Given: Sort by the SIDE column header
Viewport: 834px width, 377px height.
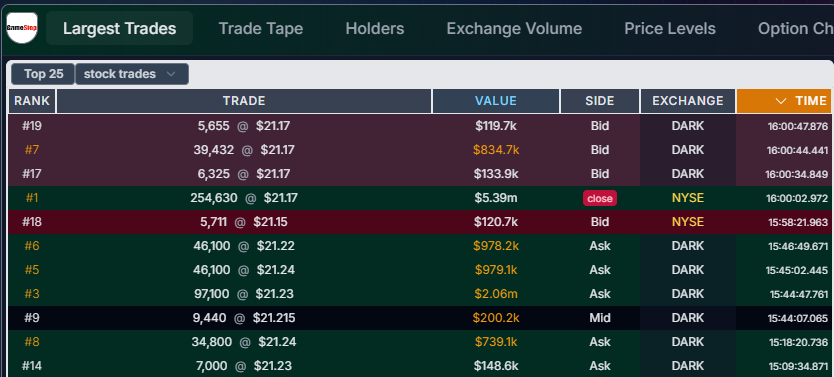Looking at the screenshot, I should [599, 101].
